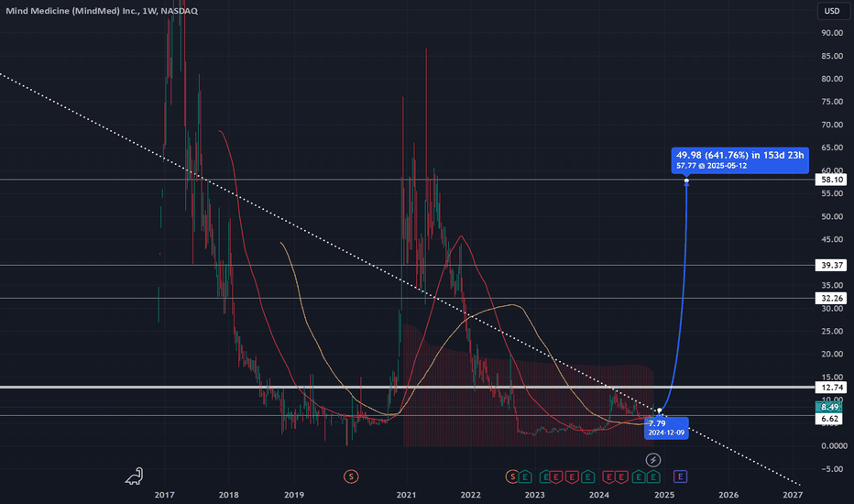
Task: Select the 6.62 price level label
Action: coord(829,419)
